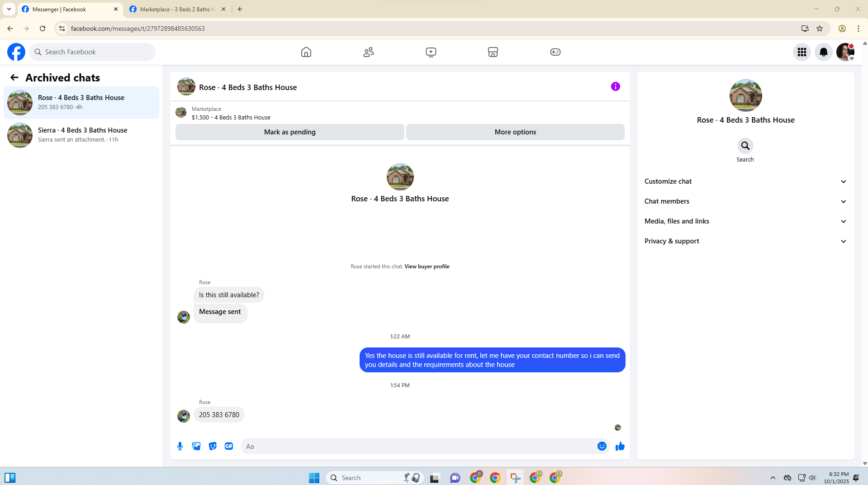Open the Rose archived chat
Screen dimensions: 868x485
pyautogui.click(x=81, y=103)
